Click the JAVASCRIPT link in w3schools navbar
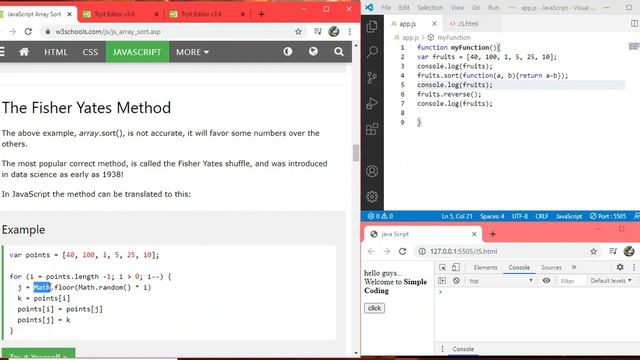Image resolution: width=640 pixels, height=360 pixels. click(x=137, y=52)
